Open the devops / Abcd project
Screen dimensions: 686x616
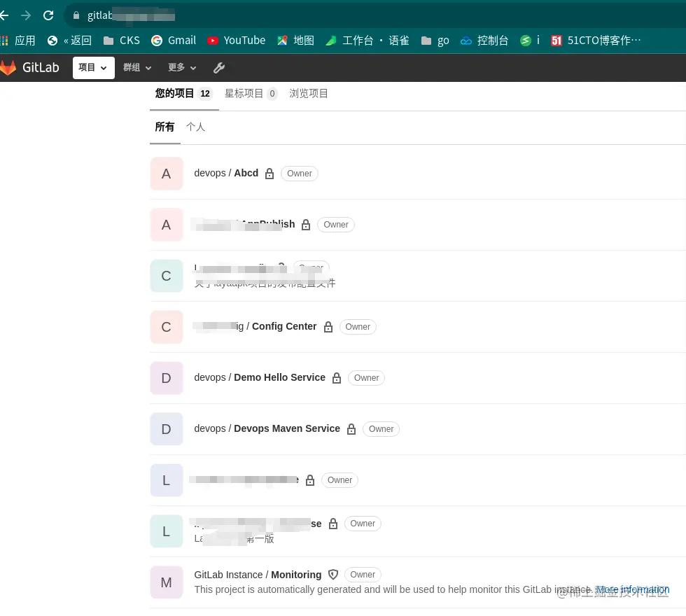click(x=226, y=174)
